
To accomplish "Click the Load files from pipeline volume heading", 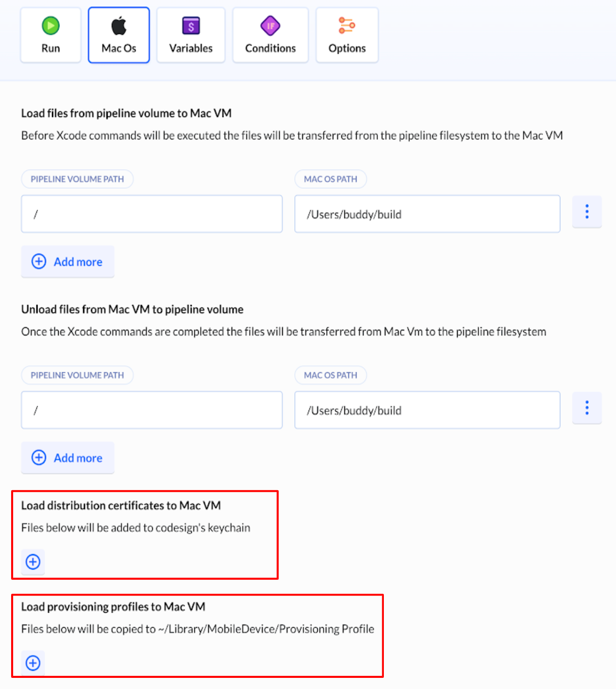I will coord(126,113).
